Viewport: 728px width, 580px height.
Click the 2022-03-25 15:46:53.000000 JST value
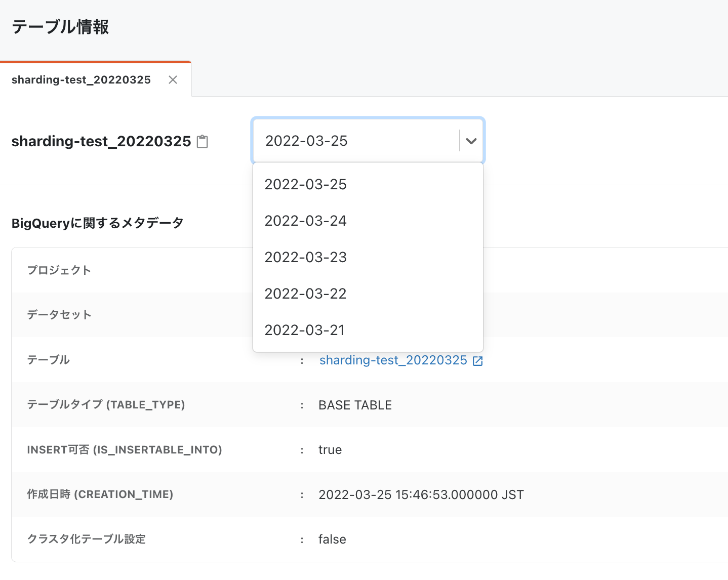[421, 494]
